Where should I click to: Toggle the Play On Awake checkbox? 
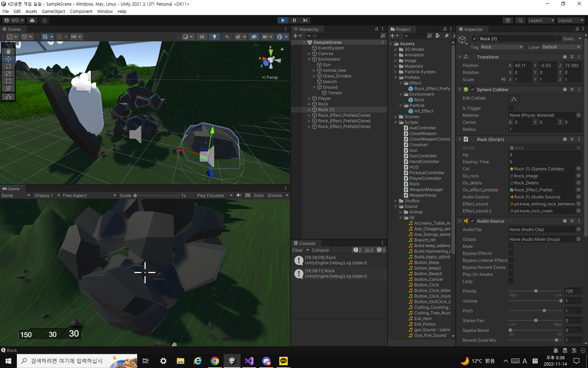click(511, 274)
